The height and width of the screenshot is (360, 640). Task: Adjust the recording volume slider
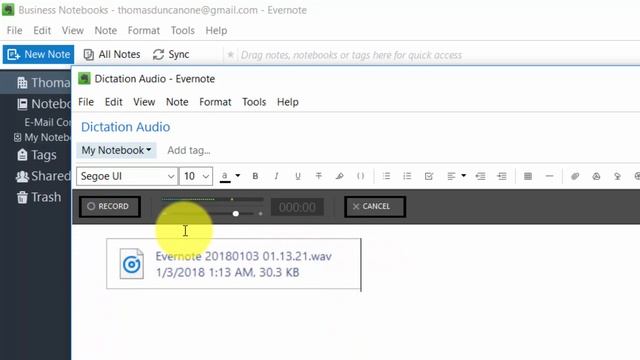[x=236, y=213]
